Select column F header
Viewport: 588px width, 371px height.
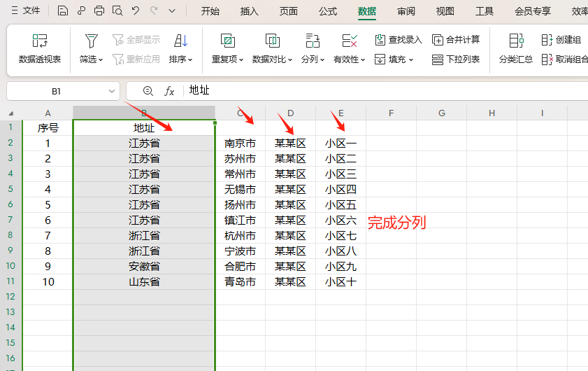coord(391,113)
